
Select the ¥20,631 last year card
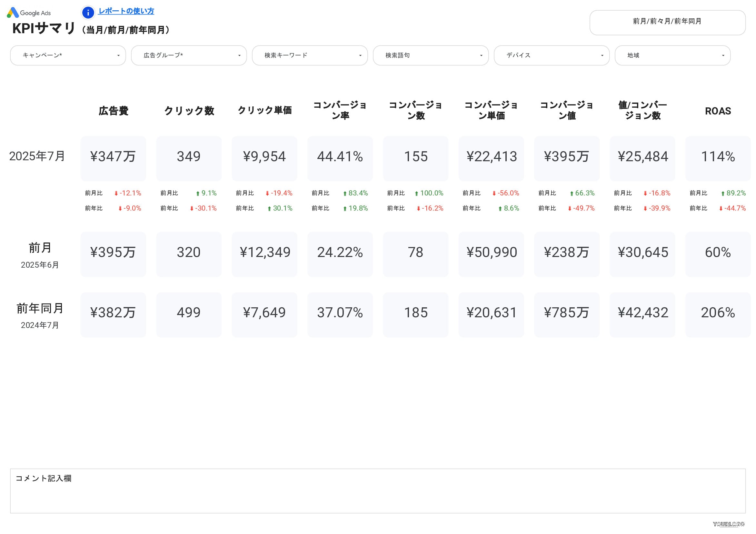(491, 315)
